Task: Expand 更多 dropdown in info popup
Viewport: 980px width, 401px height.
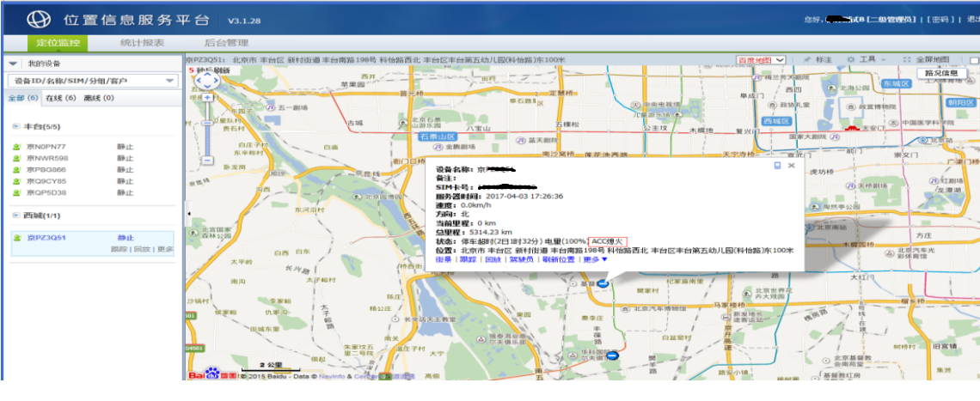Action: coord(595,259)
